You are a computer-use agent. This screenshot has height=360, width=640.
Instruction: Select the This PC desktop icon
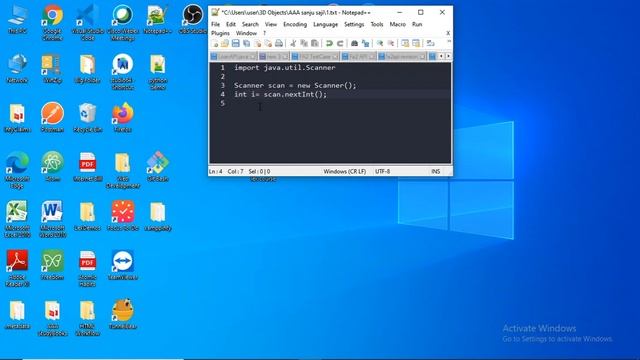(x=17, y=19)
